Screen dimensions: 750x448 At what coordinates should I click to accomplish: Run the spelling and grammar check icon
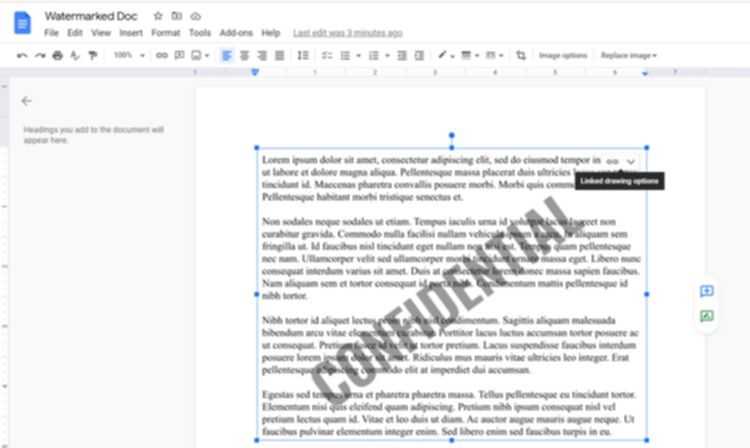click(x=75, y=55)
